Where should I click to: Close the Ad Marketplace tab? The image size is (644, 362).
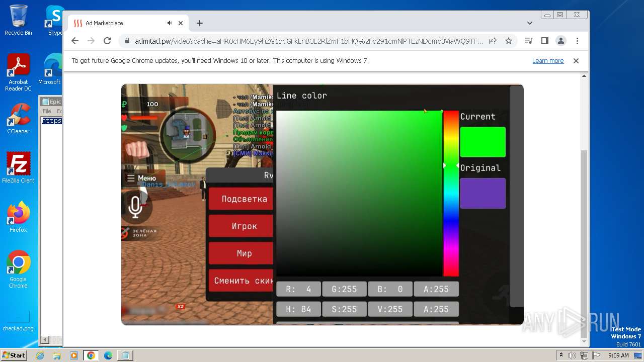(181, 23)
